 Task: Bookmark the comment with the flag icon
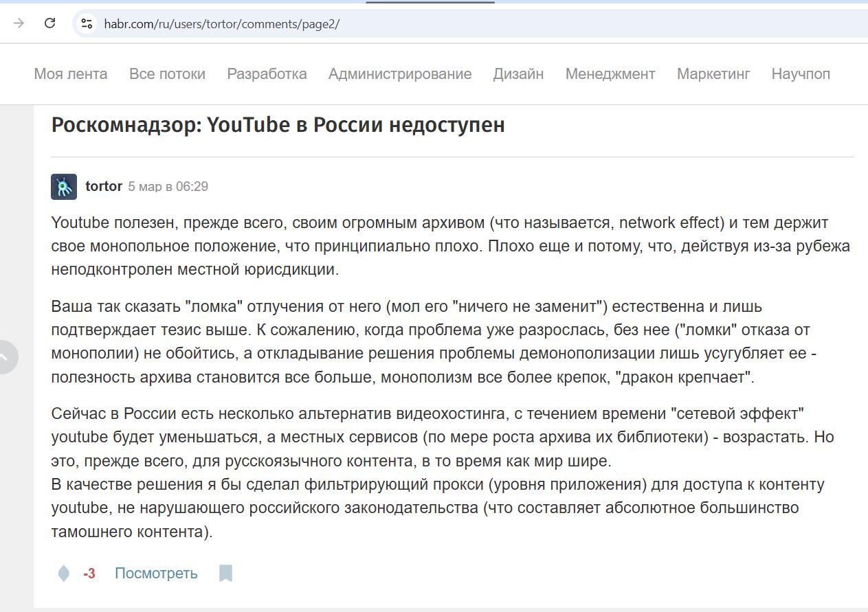225,574
